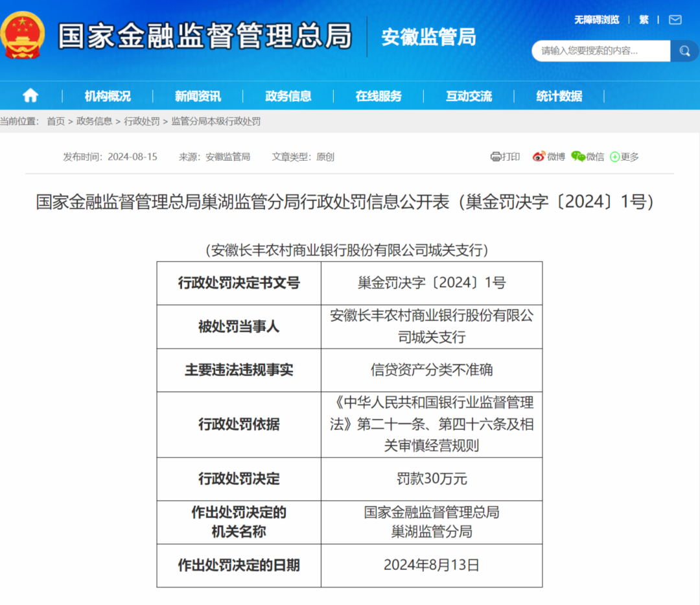The image size is (700, 605).
Task: Open the 互动交流 menu
Action: click(469, 96)
